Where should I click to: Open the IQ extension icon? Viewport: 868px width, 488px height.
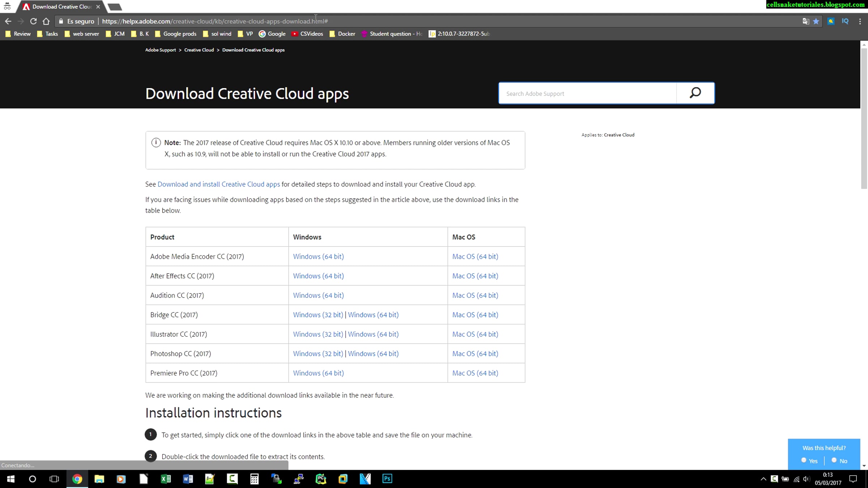click(x=845, y=21)
